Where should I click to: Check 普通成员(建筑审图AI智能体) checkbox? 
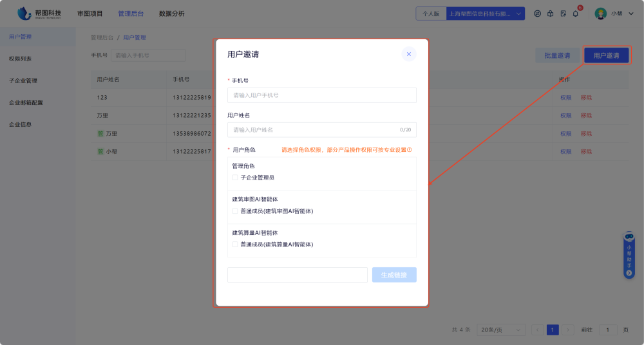235,211
